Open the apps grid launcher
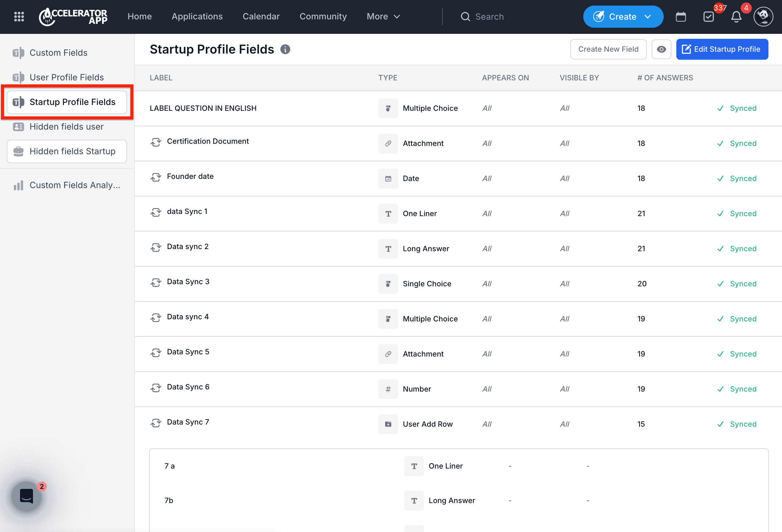This screenshot has width=782, height=532. click(x=19, y=17)
